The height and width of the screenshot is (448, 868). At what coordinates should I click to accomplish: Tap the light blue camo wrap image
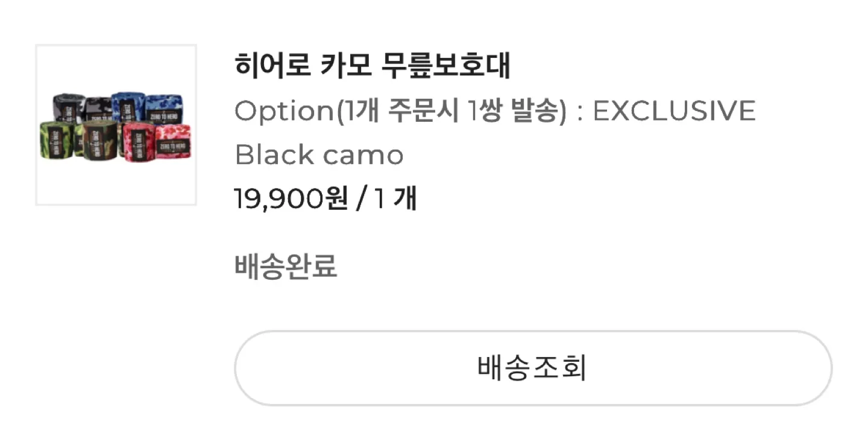pyautogui.click(x=164, y=109)
